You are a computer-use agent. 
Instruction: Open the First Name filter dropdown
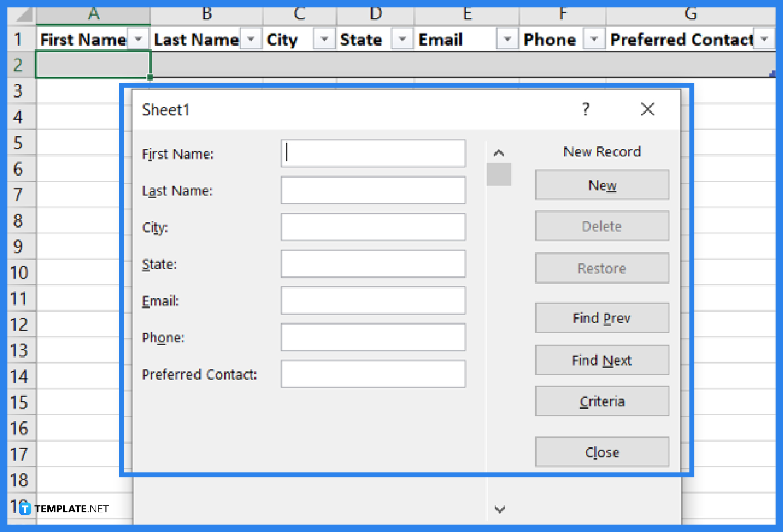138,39
